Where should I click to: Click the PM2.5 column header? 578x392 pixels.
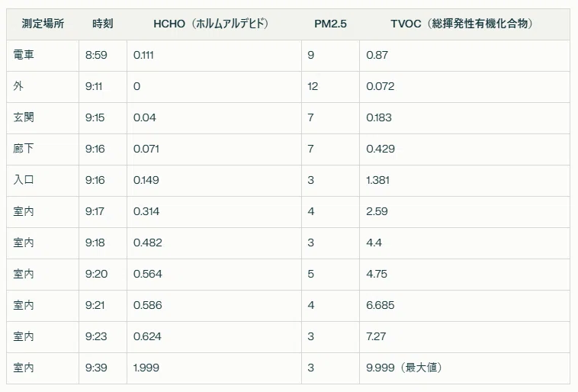[x=330, y=24]
